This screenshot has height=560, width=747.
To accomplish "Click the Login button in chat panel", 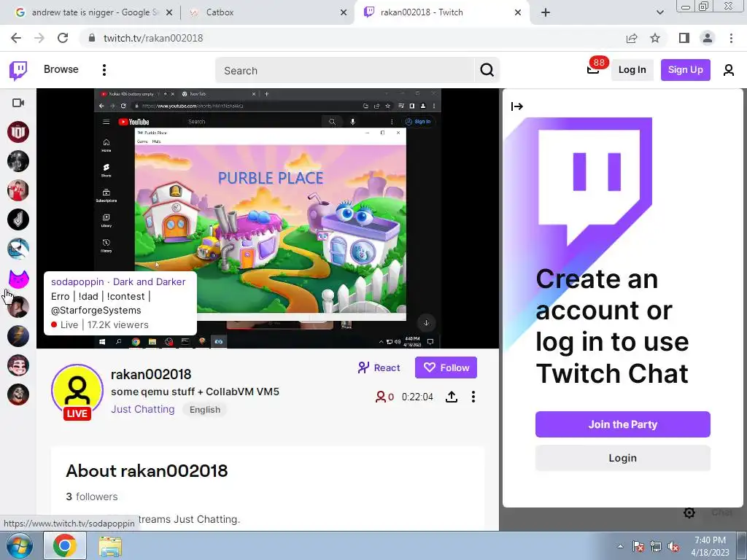I will 623,458.
